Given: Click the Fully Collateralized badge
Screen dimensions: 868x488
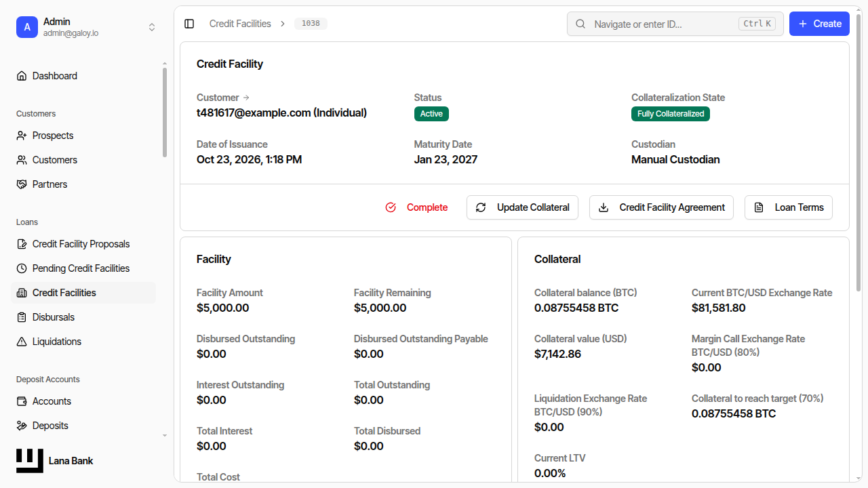Looking at the screenshot, I should tap(671, 114).
